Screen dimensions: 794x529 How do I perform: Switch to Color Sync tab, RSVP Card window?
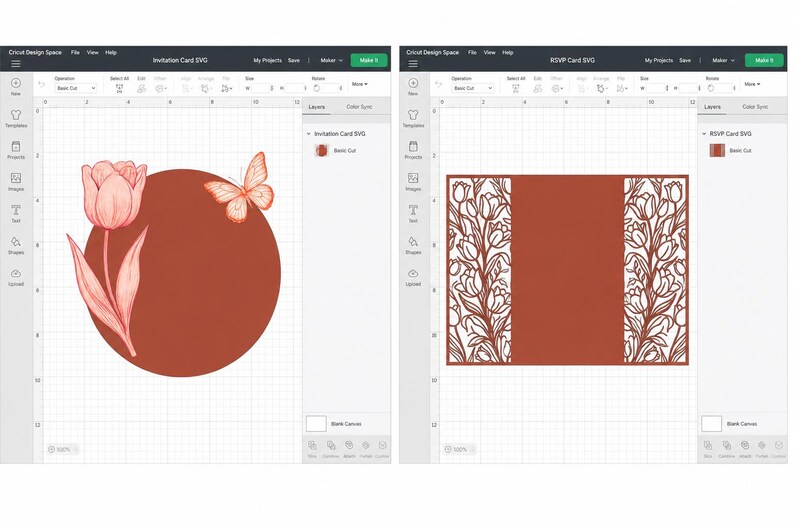click(755, 107)
